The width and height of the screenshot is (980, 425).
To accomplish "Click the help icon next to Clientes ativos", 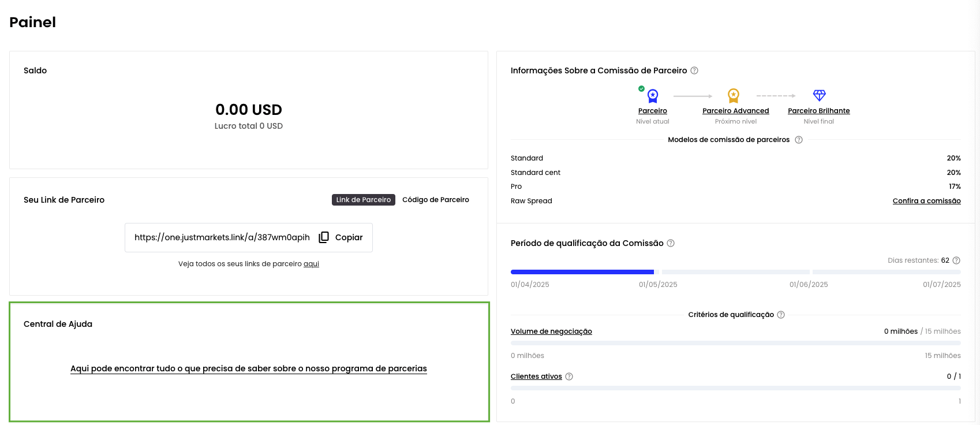I will point(569,376).
